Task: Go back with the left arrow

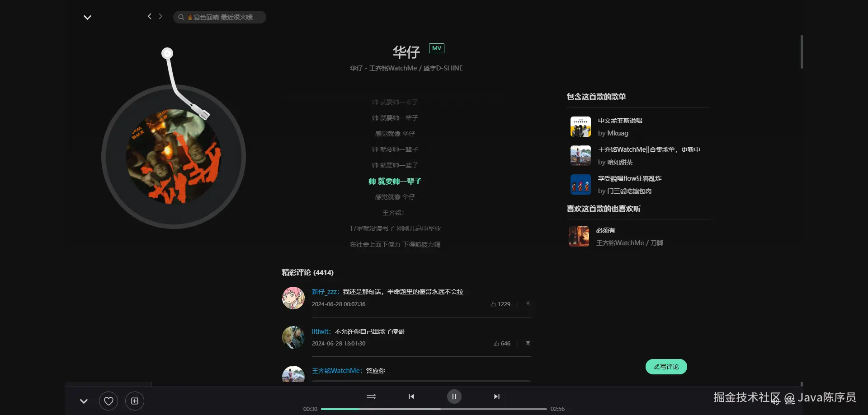Action: pos(150,16)
